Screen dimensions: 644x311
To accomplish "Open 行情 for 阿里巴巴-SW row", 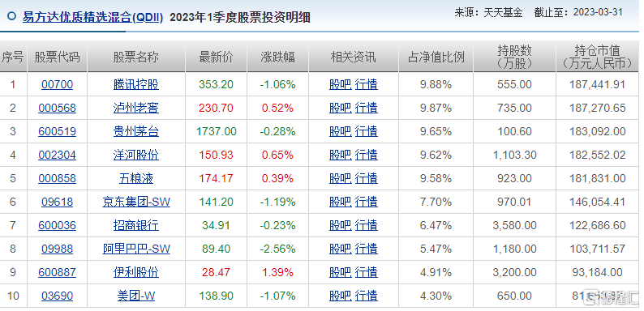I will pyautogui.click(x=367, y=249).
